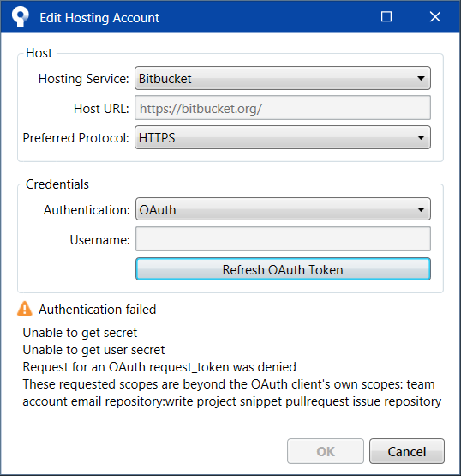
Task: Click the "Authentication:" label
Action: point(87,210)
